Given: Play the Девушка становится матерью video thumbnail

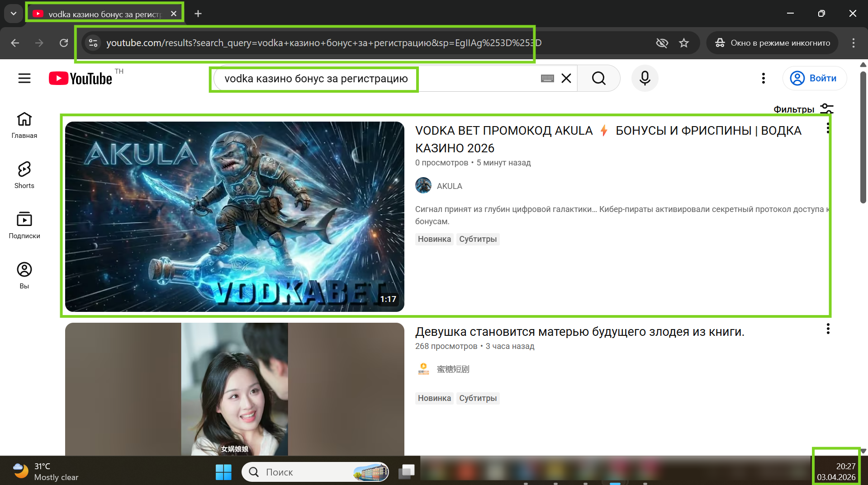Looking at the screenshot, I should (x=234, y=389).
